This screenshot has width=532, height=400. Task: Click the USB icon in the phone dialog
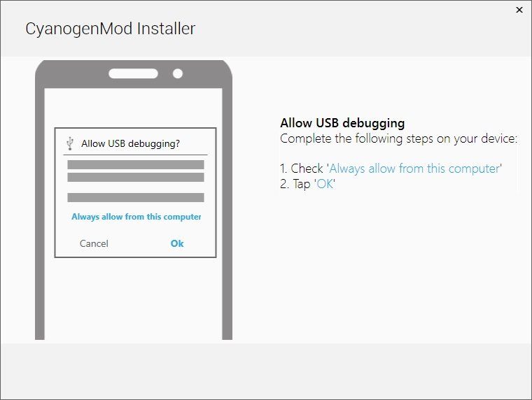pyautogui.click(x=70, y=143)
